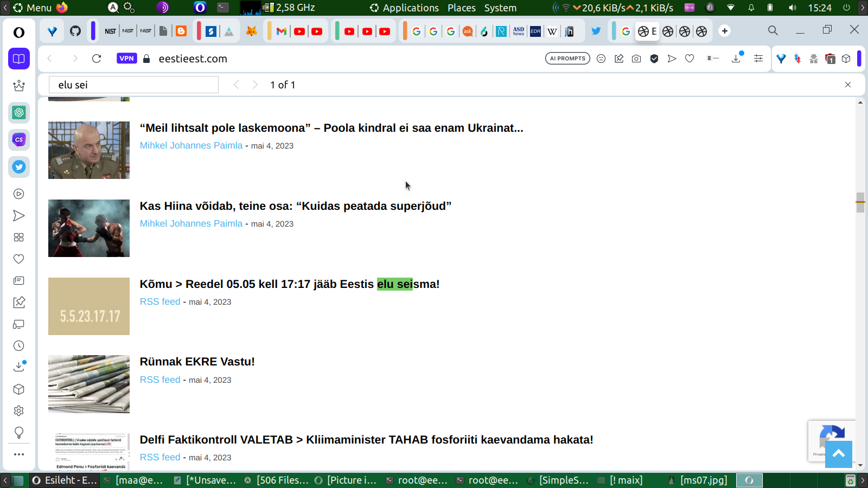Go to the previous find match

tap(236, 85)
